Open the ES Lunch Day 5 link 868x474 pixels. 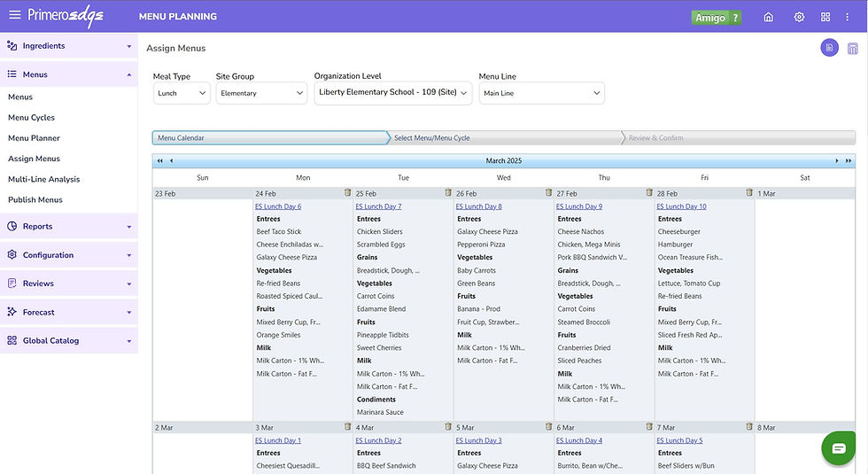[x=679, y=440]
